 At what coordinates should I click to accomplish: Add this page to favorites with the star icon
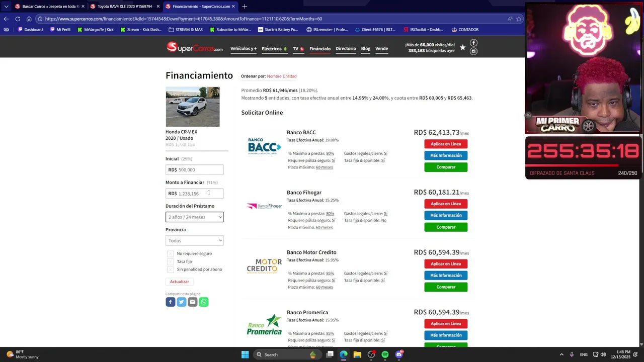click(519, 19)
